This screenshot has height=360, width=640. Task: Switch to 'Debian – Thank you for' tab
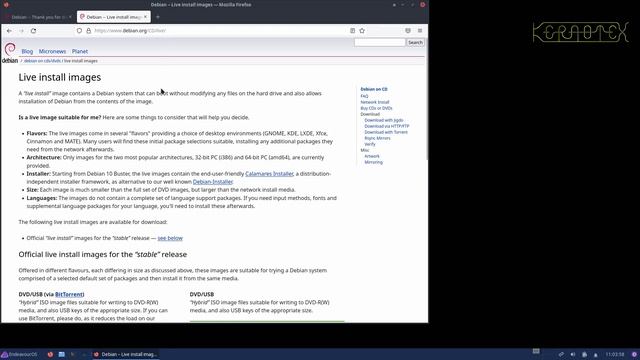40,17
